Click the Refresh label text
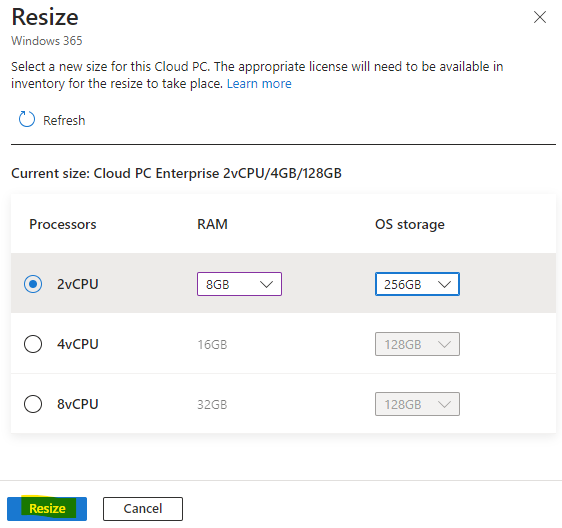562x528 pixels. point(64,120)
